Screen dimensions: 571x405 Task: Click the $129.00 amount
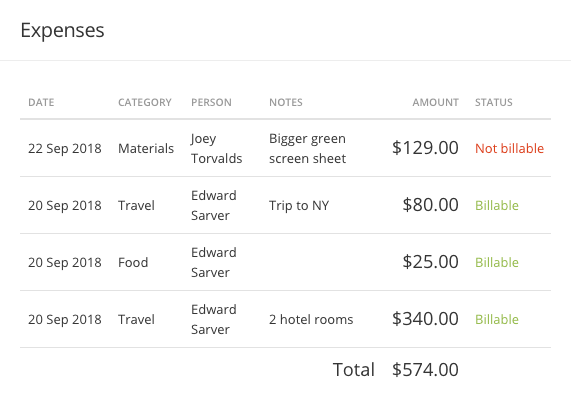point(425,148)
